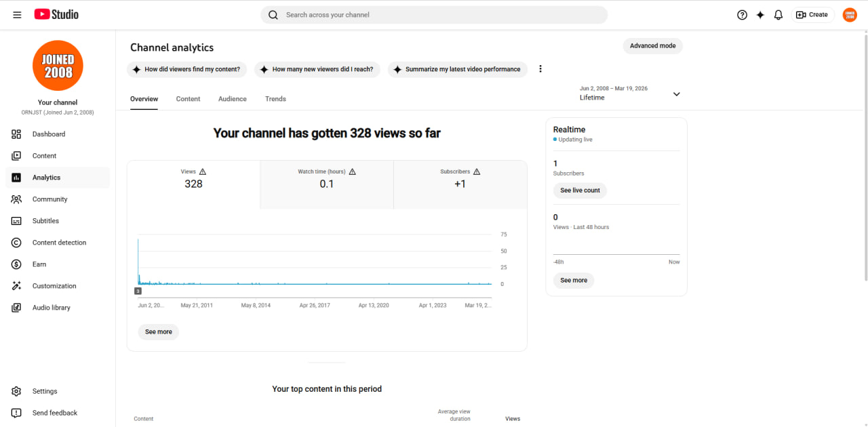This screenshot has height=427, width=868.
Task: Expand the Lifetime date range dropdown
Action: 630,94
